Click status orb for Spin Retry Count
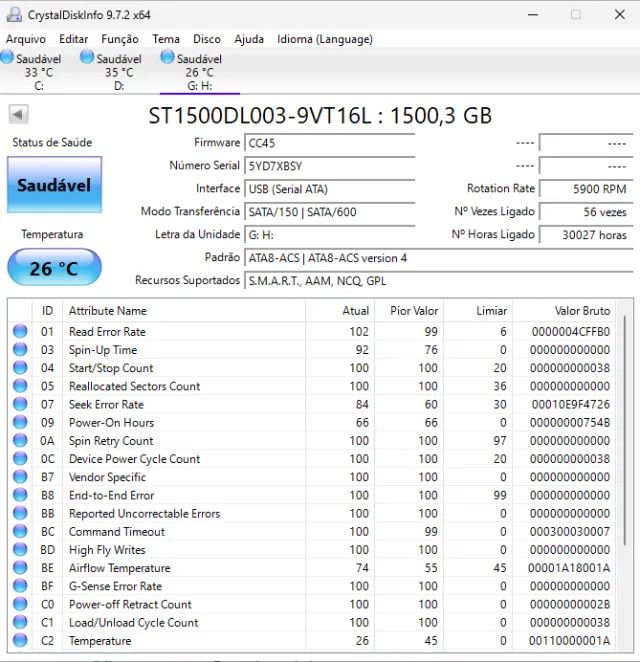This screenshot has height=662, width=640. [20, 440]
